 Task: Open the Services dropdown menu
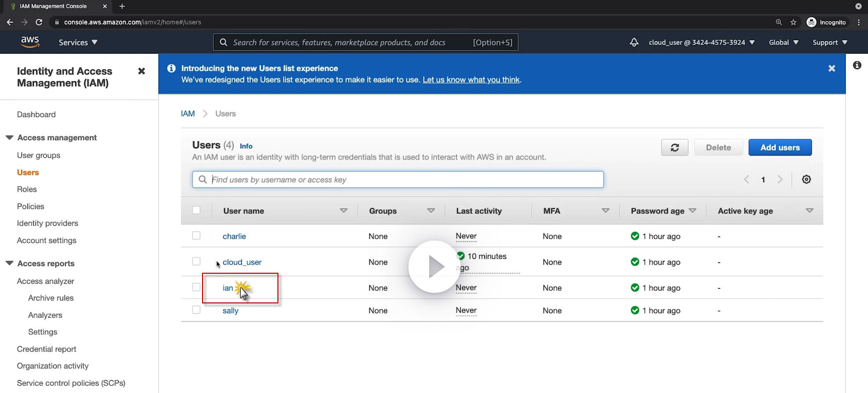pos(78,42)
